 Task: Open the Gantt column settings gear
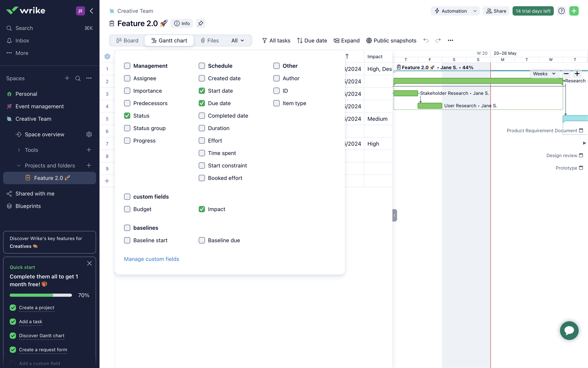click(x=107, y=56)
